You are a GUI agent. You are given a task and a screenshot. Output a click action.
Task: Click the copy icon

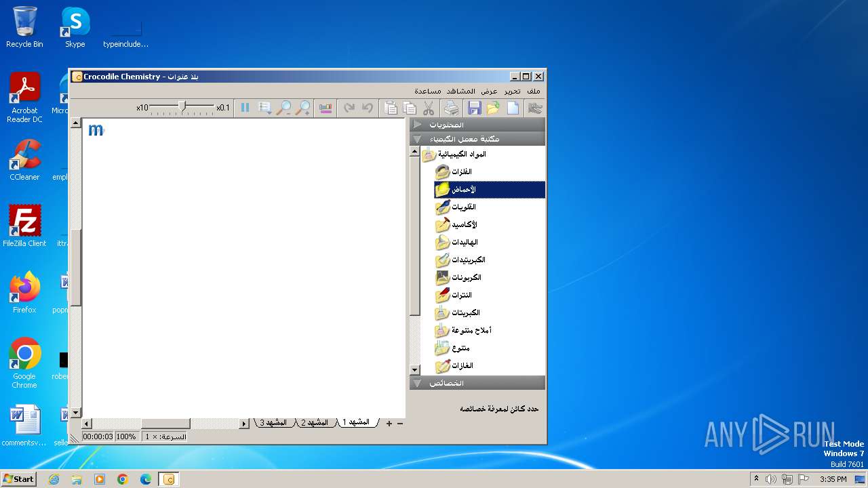tap(410, 108)
